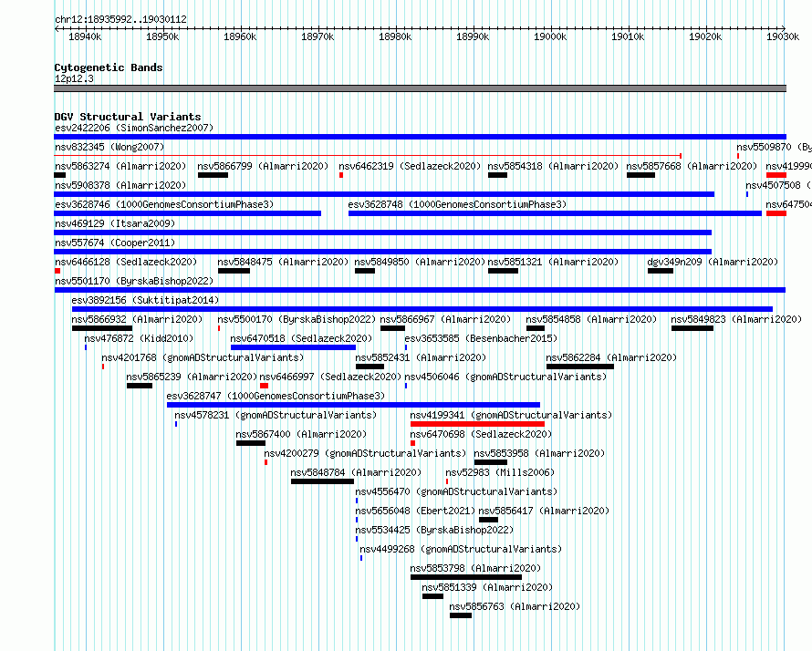Select nsv5849823 (Almarri2020) label
Screen dimensions: 812x651
click(736, 319)
